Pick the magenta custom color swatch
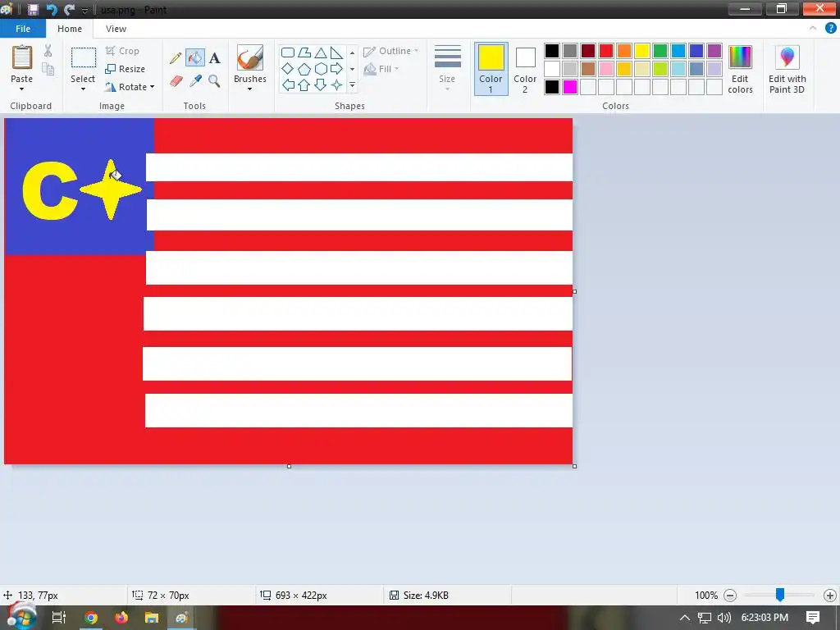The height and width of the screenshot is (630, 840). (570, 87)
